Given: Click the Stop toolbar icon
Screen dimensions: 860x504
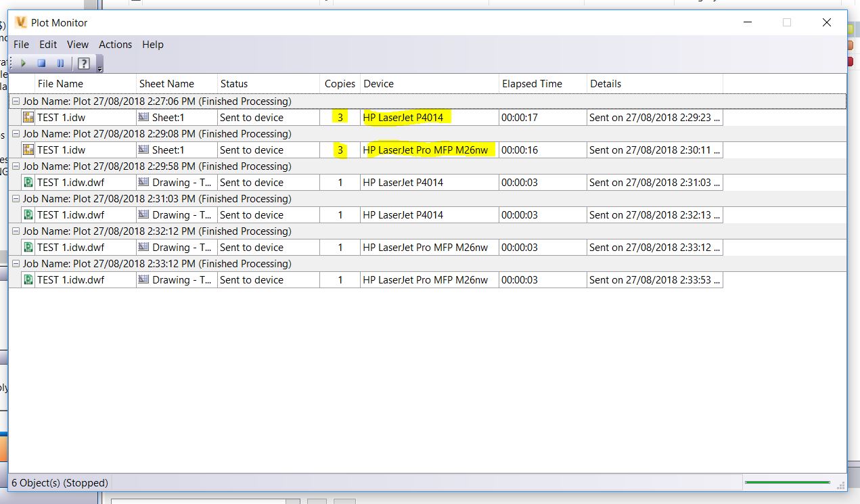Looking at the screenshot, I should 41,63.
